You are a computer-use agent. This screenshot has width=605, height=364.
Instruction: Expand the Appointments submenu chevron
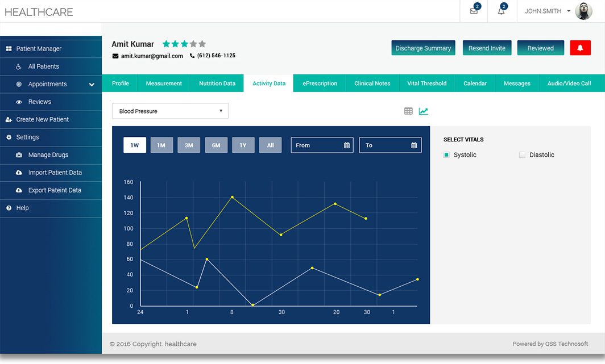click(92, 85)
